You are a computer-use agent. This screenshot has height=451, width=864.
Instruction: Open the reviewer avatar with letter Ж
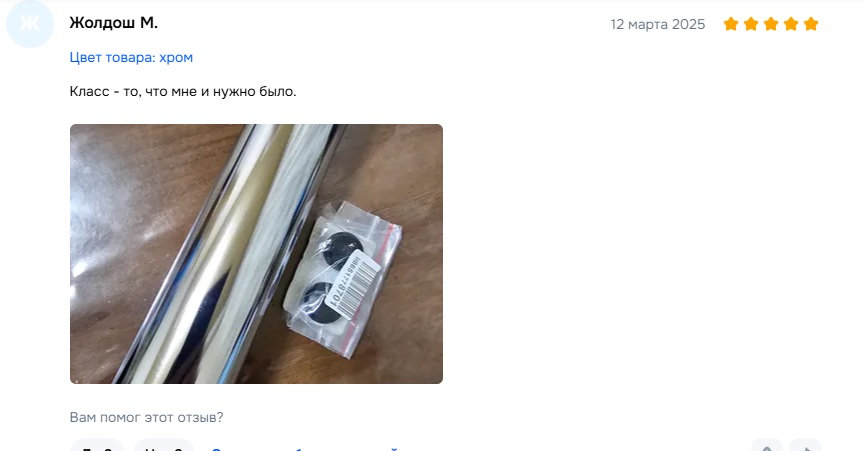click(30, 24)
